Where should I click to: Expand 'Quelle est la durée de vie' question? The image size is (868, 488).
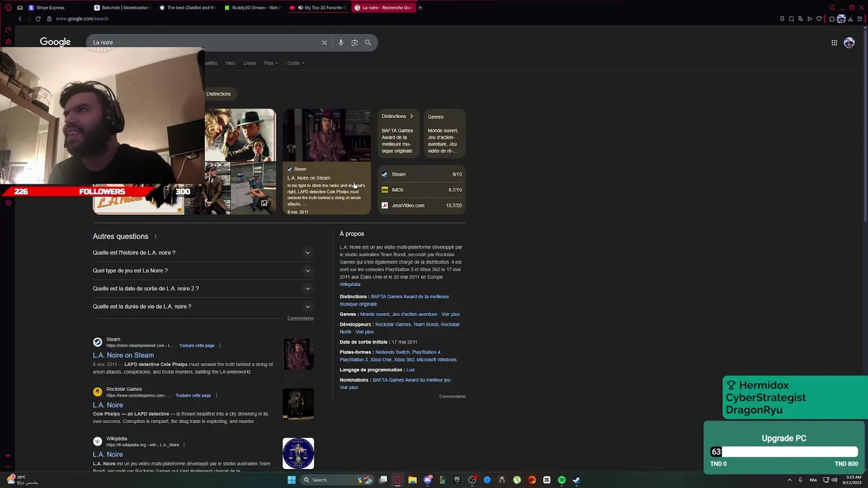point(203,306)
